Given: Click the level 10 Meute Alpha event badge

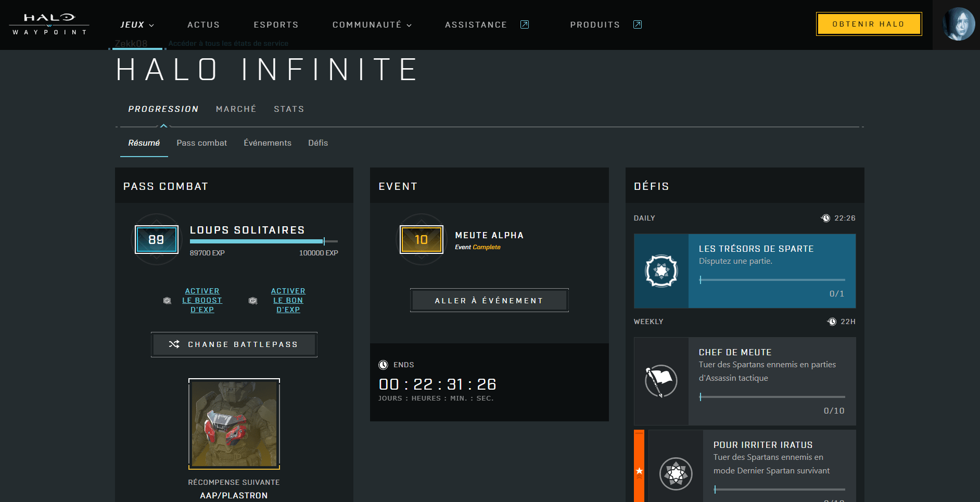Looking at the screenshot, I should pos(421,239).
